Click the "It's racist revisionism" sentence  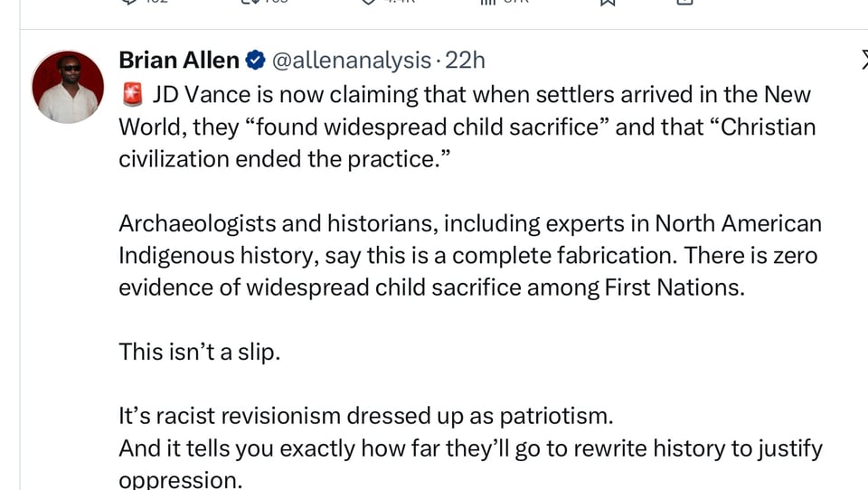366,417
